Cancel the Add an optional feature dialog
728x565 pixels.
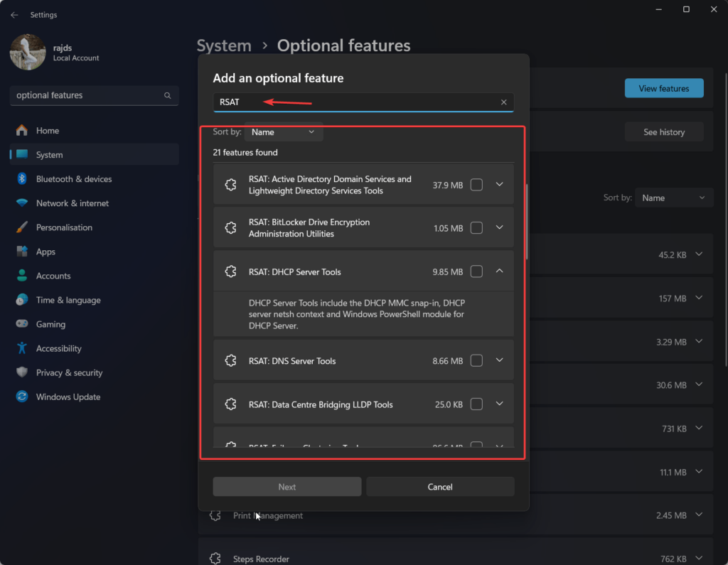coord(440,487)
